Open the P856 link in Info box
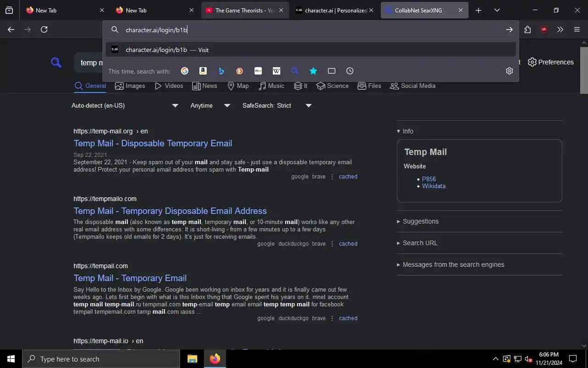Viewport: 588px width, 368px height. [x=429, y=179]
